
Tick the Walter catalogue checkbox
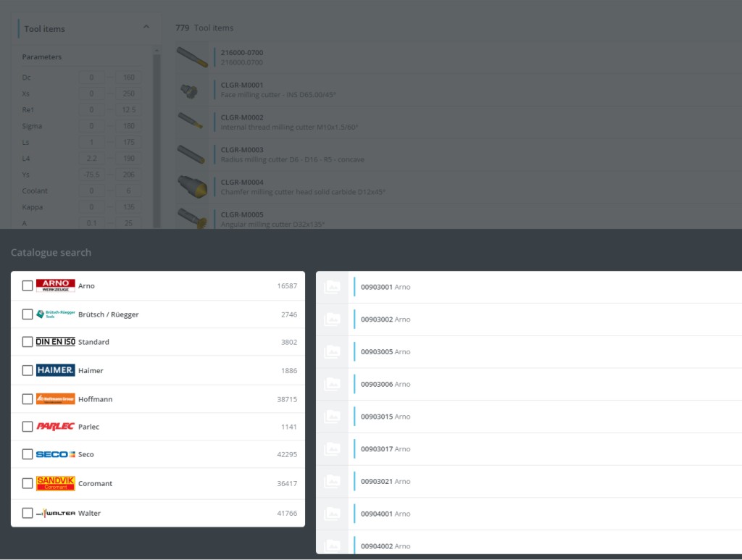point(28,513)
